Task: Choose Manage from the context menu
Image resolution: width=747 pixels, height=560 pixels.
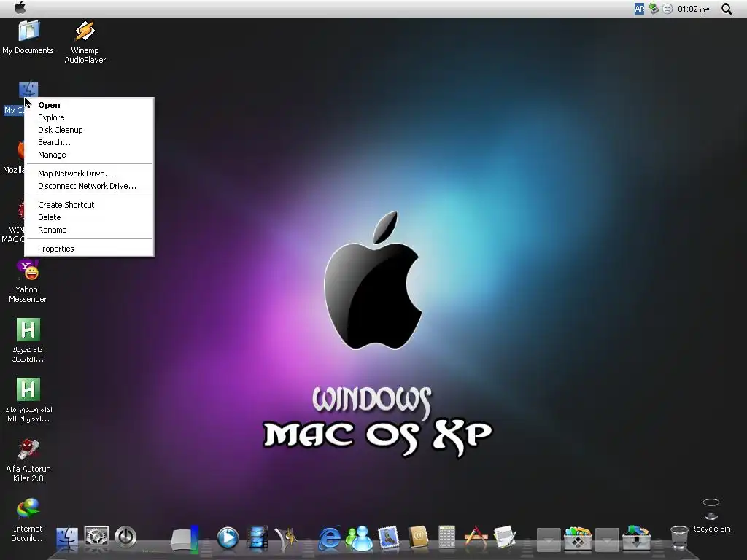Action: (x=89, y=155)
